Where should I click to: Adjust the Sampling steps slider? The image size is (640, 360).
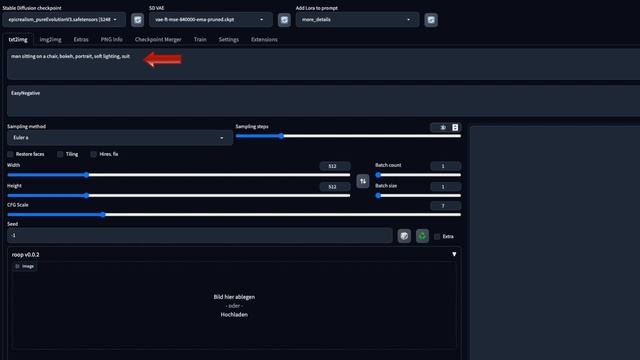[x=348, y=136]
